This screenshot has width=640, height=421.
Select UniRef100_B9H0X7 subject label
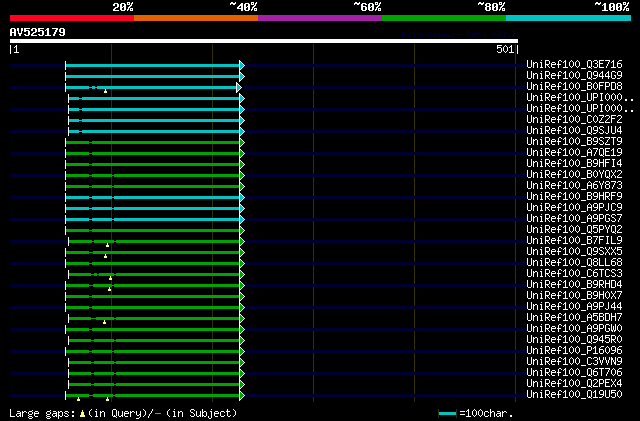coord(574,296)
